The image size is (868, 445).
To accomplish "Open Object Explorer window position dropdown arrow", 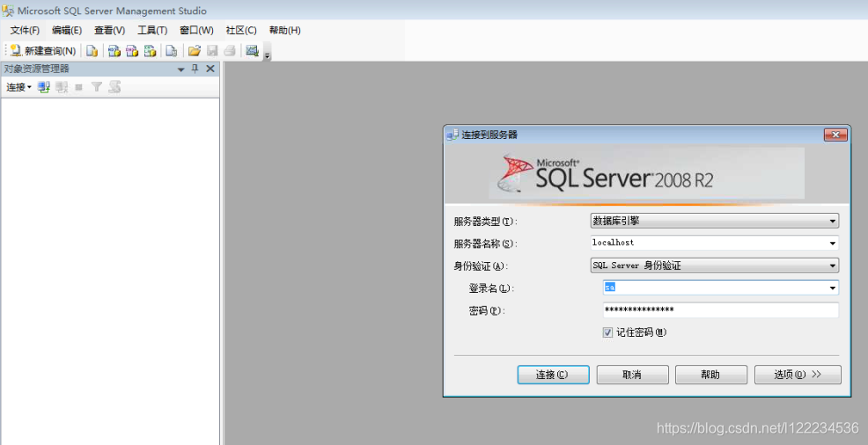I will [x=181, y=69].
